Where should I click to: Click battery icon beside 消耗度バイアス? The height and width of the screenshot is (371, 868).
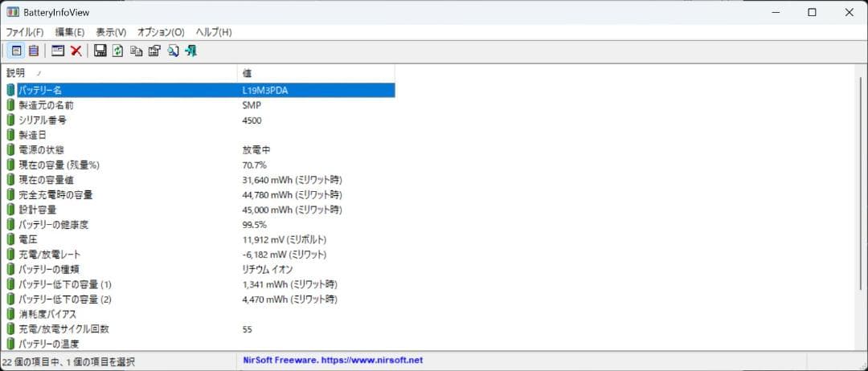click(10, 314)
